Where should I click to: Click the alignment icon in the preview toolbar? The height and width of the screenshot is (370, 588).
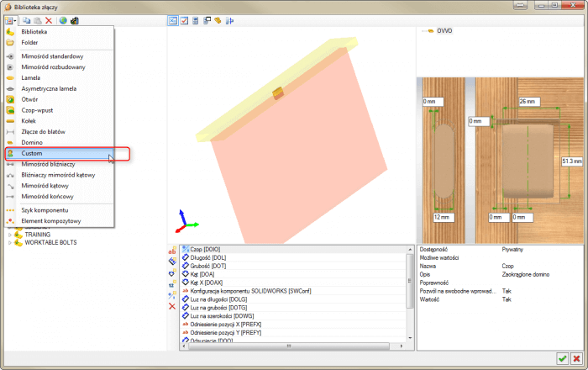point(229,21)
